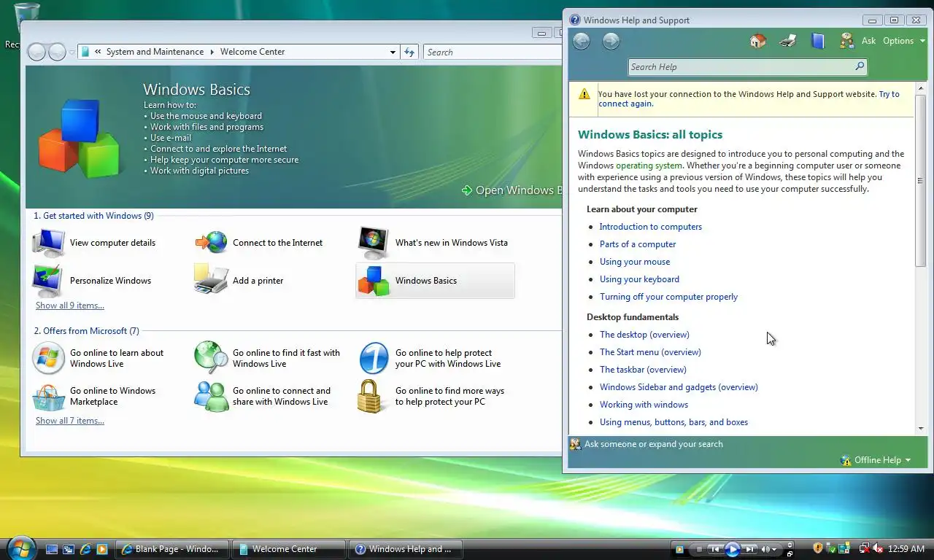Open Connect to the Internet item
Image resolution: width=934 pixels, height=560 pixels.
[259, 242]
